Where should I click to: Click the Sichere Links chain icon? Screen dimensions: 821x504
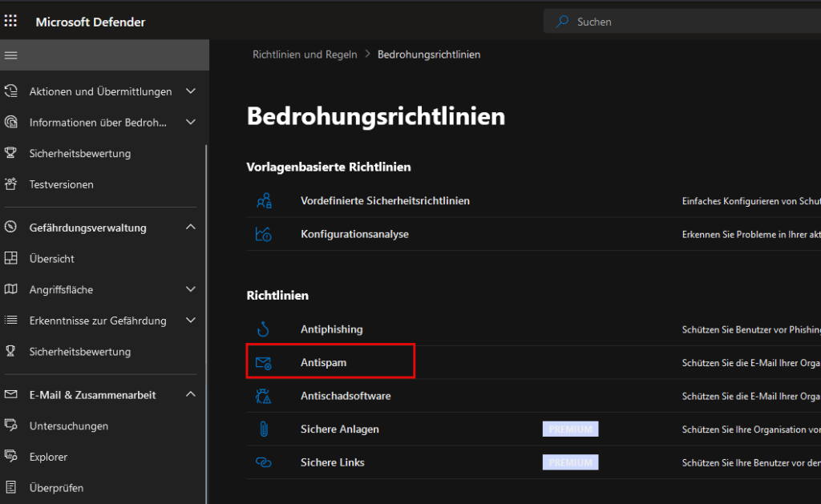tap(263, 462)
